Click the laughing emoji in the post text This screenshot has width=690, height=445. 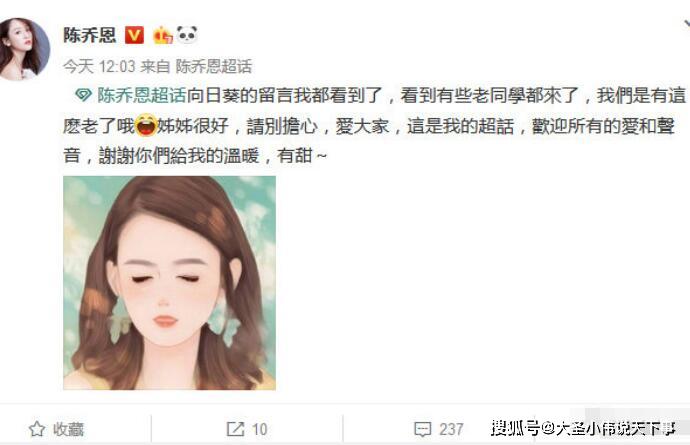[146, 125]
